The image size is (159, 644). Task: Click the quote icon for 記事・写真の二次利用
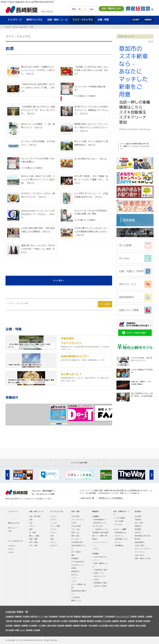tap(148, 271)
